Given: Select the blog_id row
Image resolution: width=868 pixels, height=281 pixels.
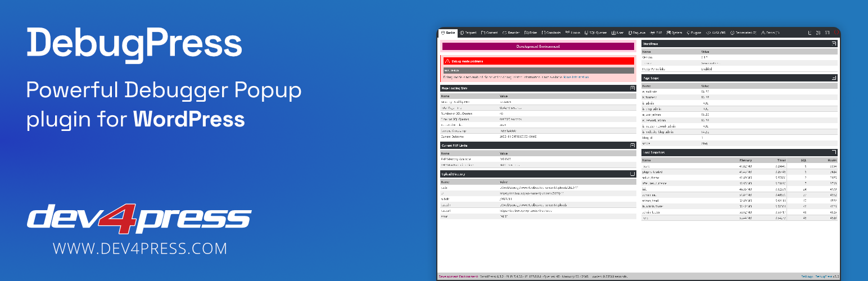Looking at the screenshot, I should (x=740, y=138).
